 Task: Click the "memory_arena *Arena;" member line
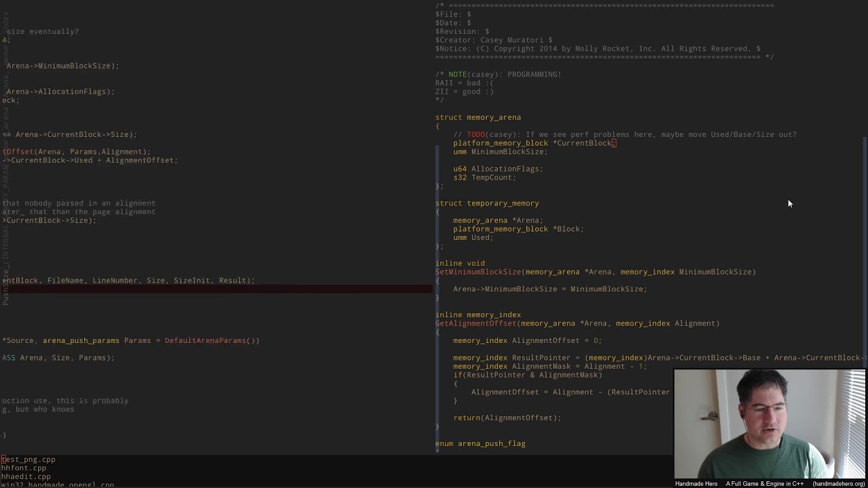(498, 220)
